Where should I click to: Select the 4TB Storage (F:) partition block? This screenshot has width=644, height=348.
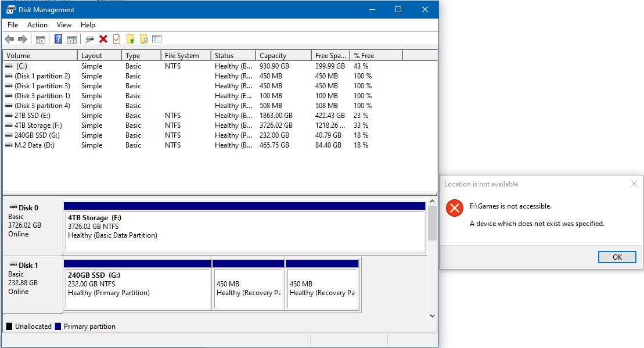pos(245,227)
